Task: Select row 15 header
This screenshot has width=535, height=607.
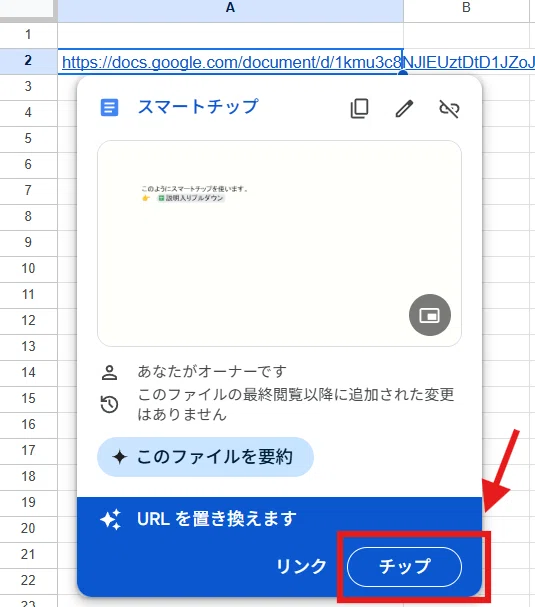Action: coord(28,398)
